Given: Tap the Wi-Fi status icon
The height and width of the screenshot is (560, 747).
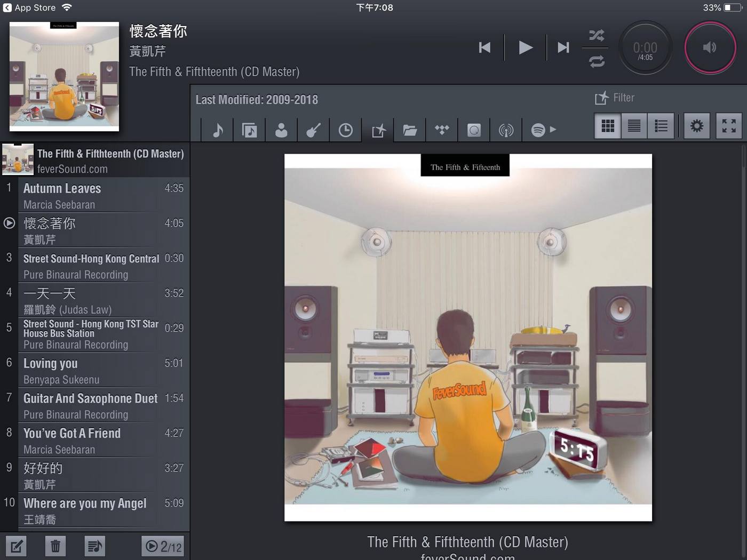Looking at the screenshot, I should (x=67, y=7).
